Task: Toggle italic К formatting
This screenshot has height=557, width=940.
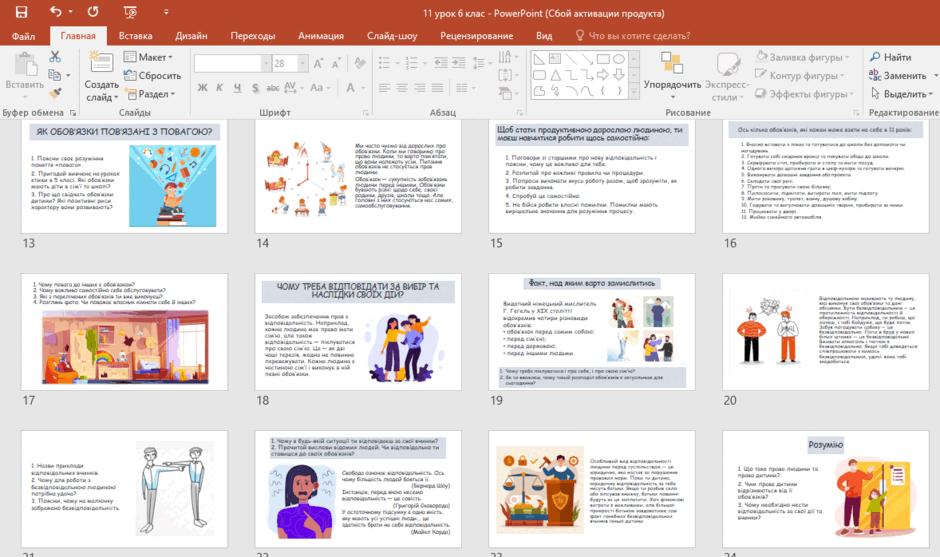Action: point(220,88)
